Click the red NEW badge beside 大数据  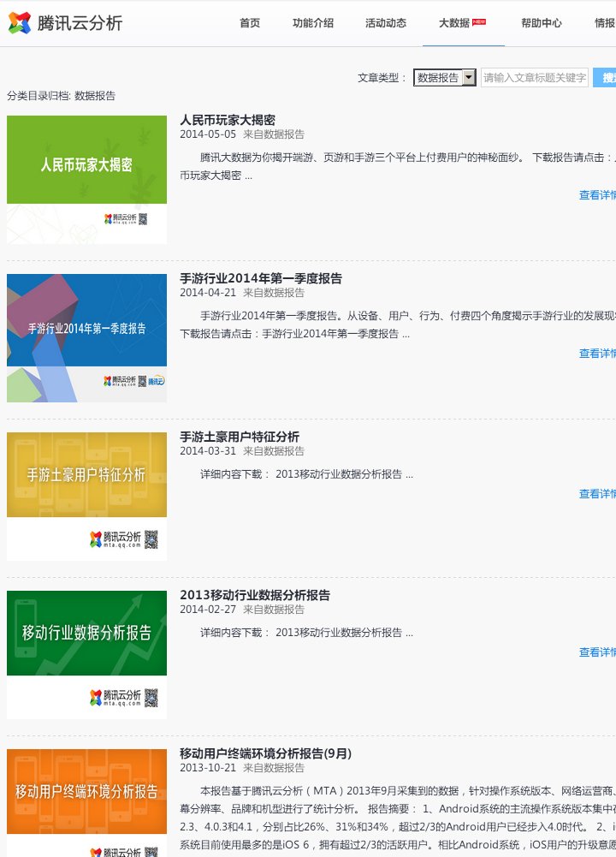[479, 21]
